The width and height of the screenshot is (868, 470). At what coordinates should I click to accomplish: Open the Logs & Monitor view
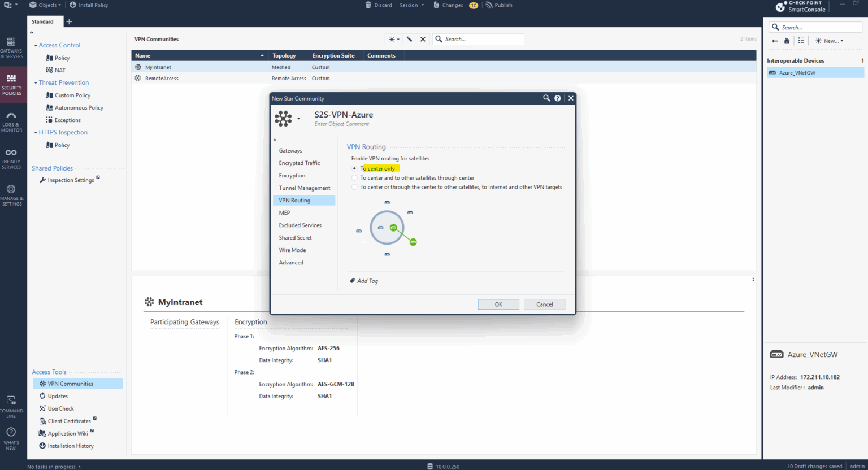(x=12, y=121)
